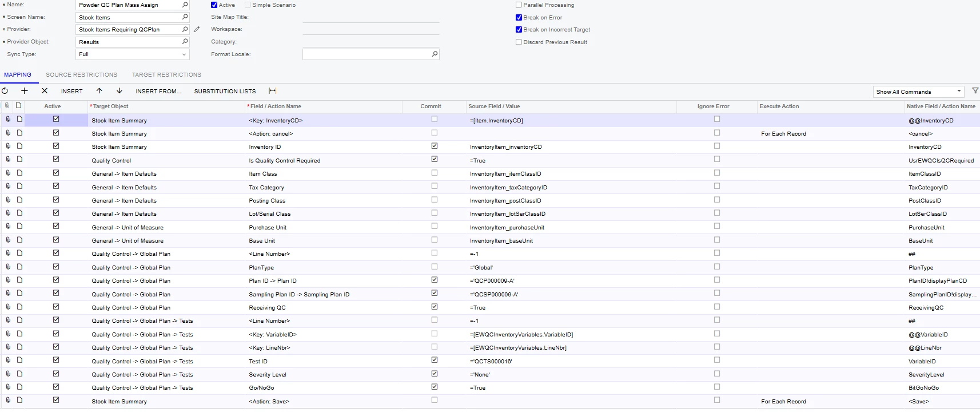Delete the selected mapping row
This screenshot has width=980, height=412.
45,91
